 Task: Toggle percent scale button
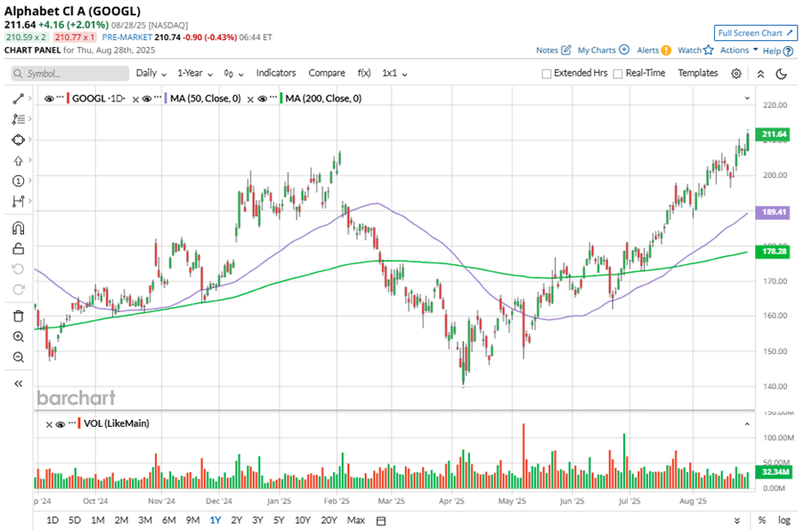pyautogui.click(x=762, y=520)
